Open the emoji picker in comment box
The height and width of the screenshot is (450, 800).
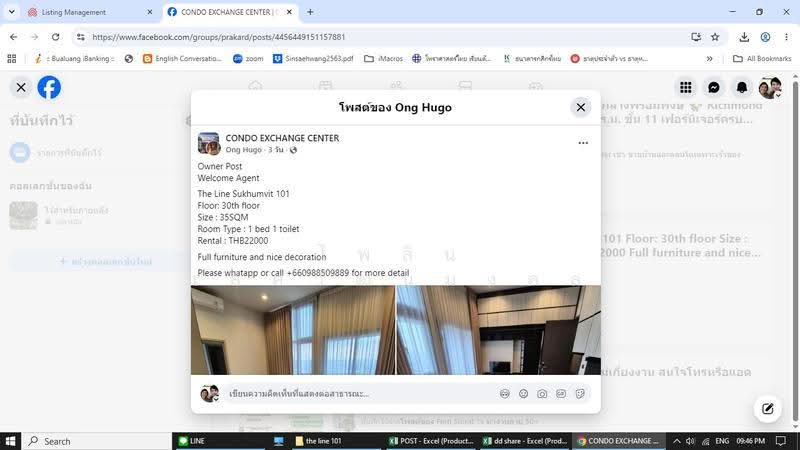[x=523, y=393]
